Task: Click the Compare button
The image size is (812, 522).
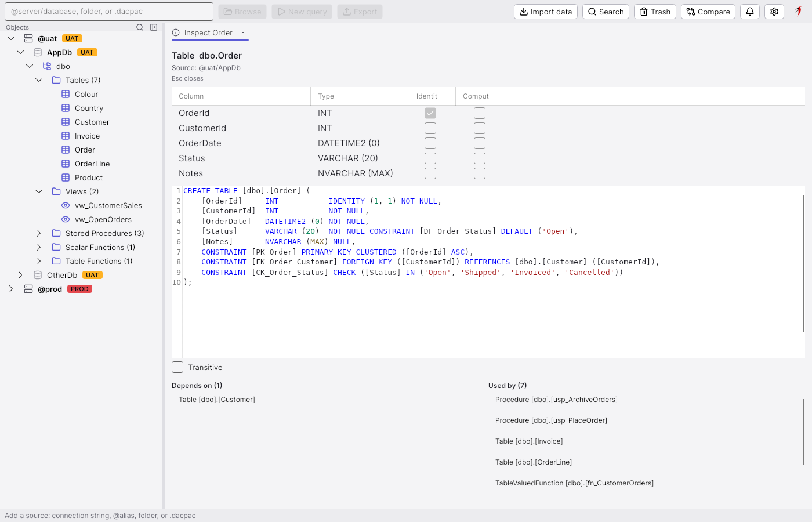Action: click(708, 12)
